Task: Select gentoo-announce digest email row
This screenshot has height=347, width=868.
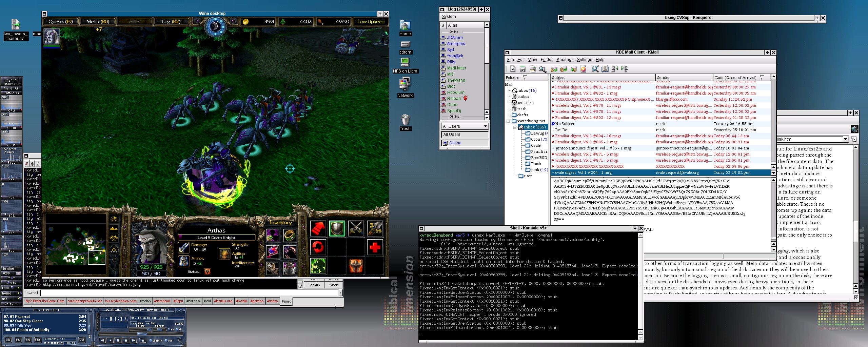Action: tap(661, 148)
